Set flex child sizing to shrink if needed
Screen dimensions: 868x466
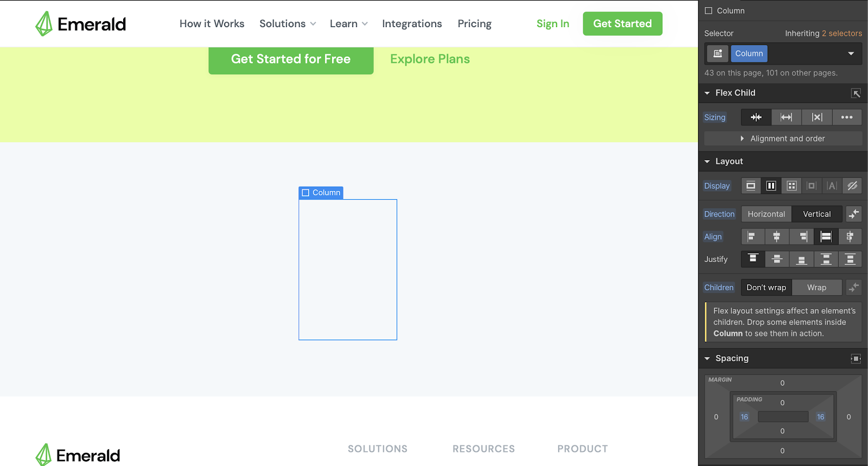(x=756, y=117)
